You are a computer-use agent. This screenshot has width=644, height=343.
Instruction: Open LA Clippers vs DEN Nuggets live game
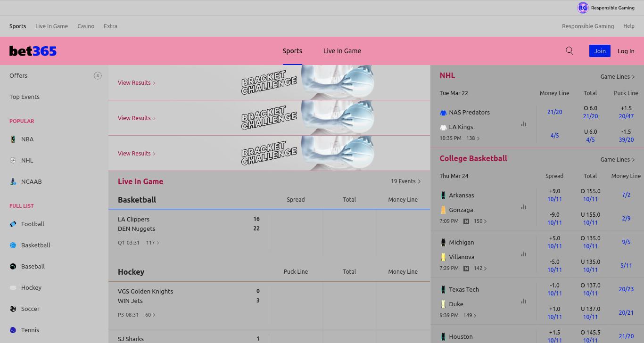(189, 224)
